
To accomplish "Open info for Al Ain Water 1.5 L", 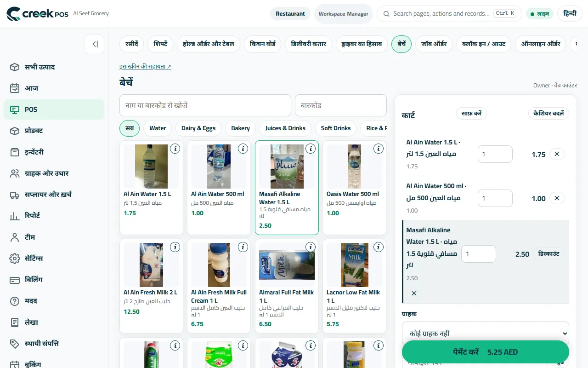I will pyautogui.click(x=175, y=149).
